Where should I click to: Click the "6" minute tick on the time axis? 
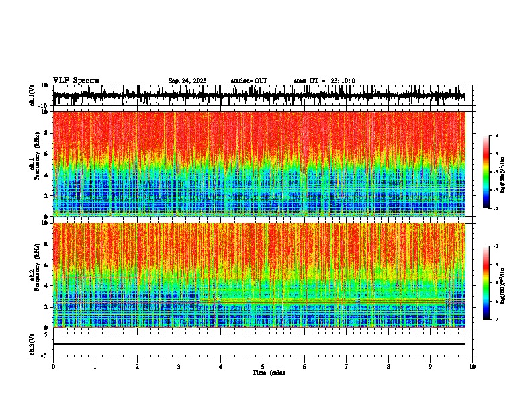point(305,367)
